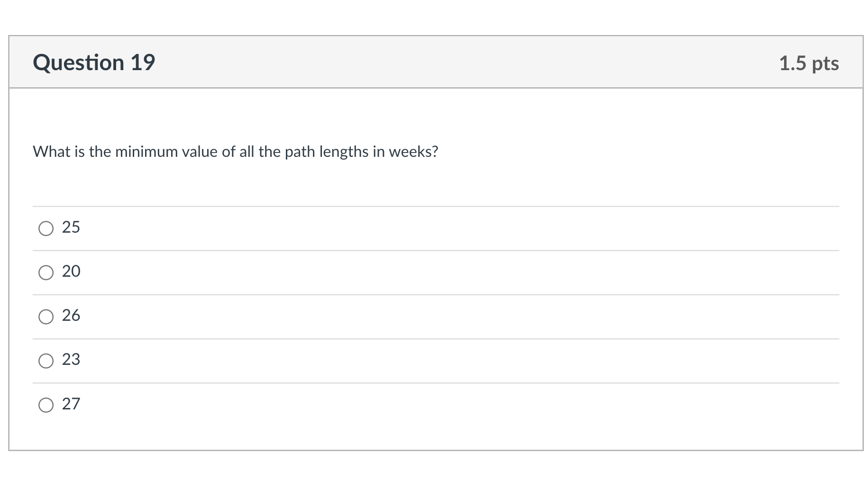The width and height of the screenshot is (868, 480).
Task: Click the answer label 20
Action: tap(72, 272)
